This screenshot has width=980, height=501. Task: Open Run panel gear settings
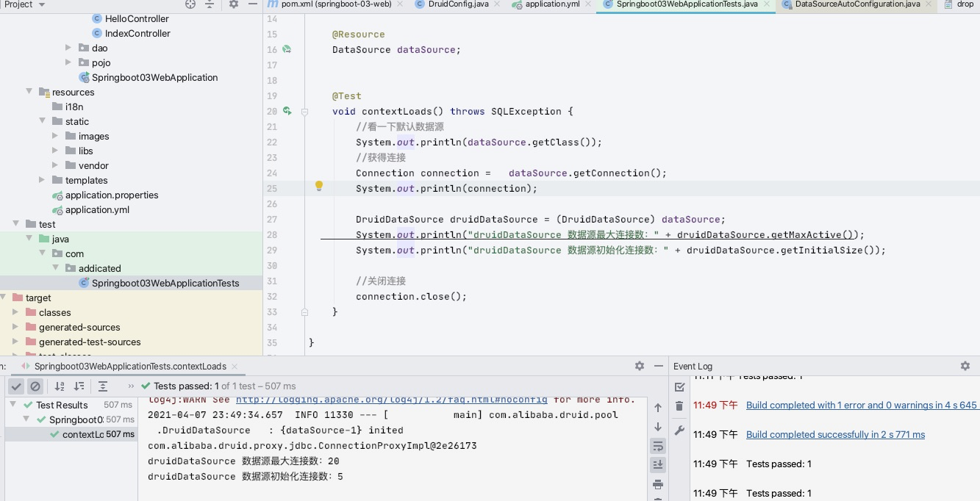(640, 366)
